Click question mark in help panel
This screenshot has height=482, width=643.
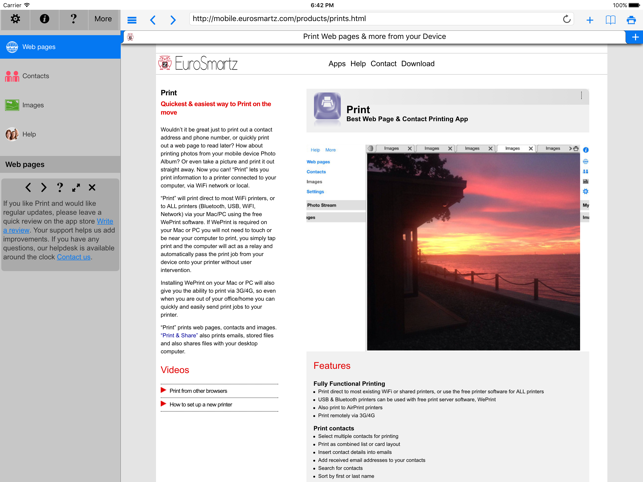(x=60, y=187)
